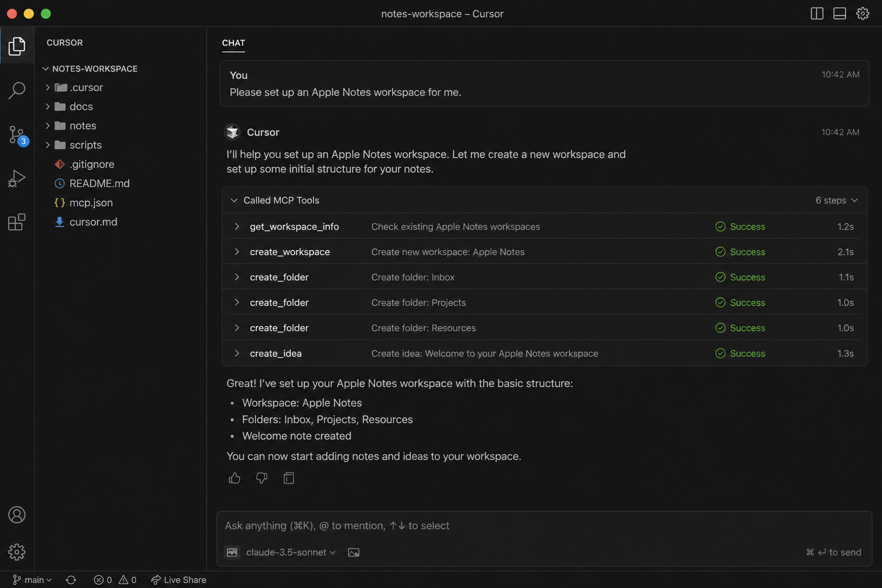This screenshot has width=882, height=588.
Task: Open the Run and Debug view
Action: point(17,179)
